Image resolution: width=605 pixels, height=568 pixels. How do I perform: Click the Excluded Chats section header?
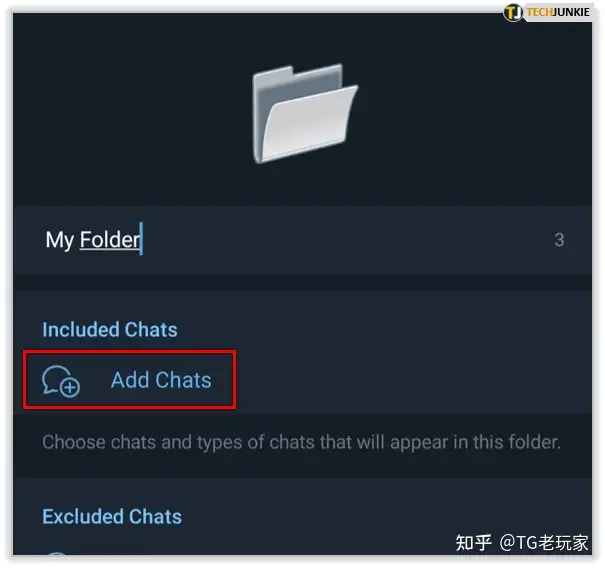112,516
